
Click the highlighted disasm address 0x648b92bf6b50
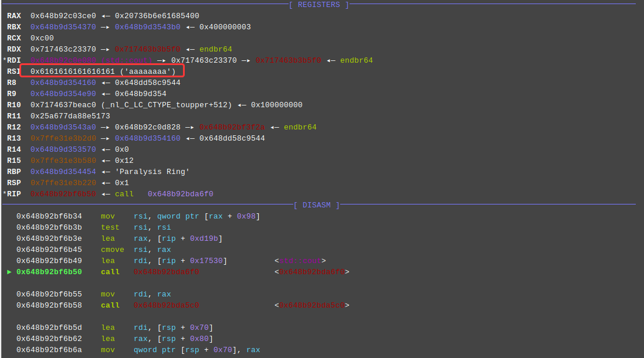point(49,272)
